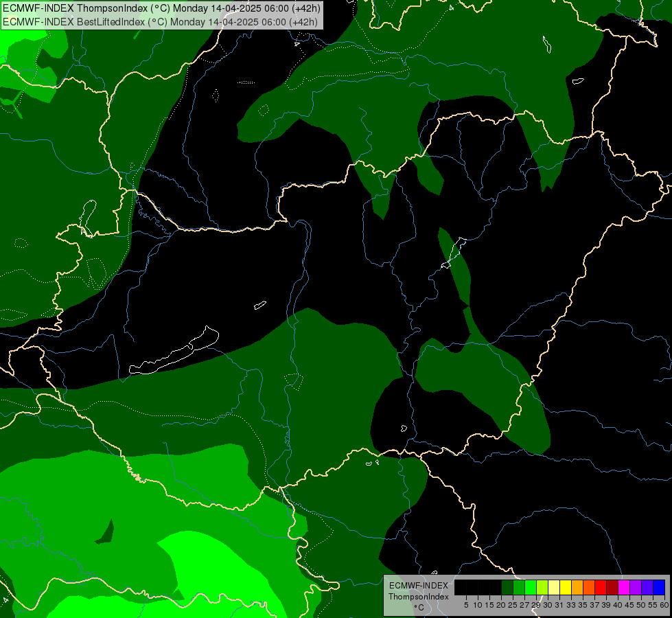This screenshot has height=618, width=672.
Task: Choose the red-orange 35-37 legend swatch
Action: click(x=589, y=587)
